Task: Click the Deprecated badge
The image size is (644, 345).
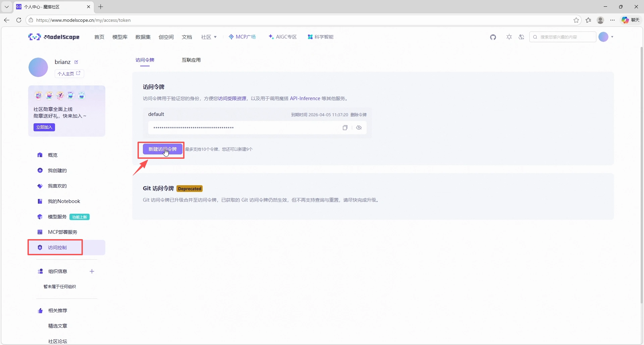Action: point(190,189)
